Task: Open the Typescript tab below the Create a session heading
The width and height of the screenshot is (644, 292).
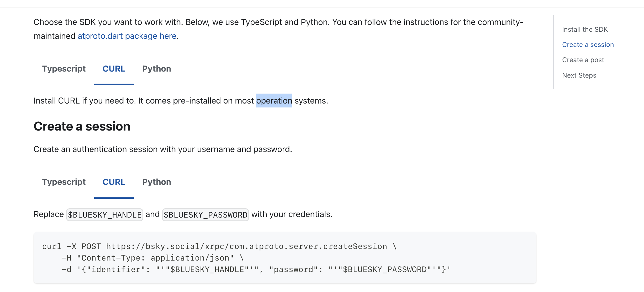Action: pyautogui.click(x=64, y=182)
